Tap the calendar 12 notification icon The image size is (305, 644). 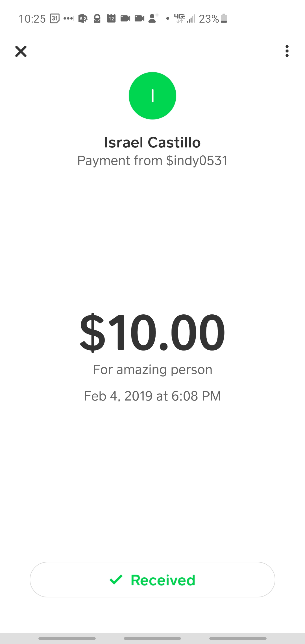[111, 19]
